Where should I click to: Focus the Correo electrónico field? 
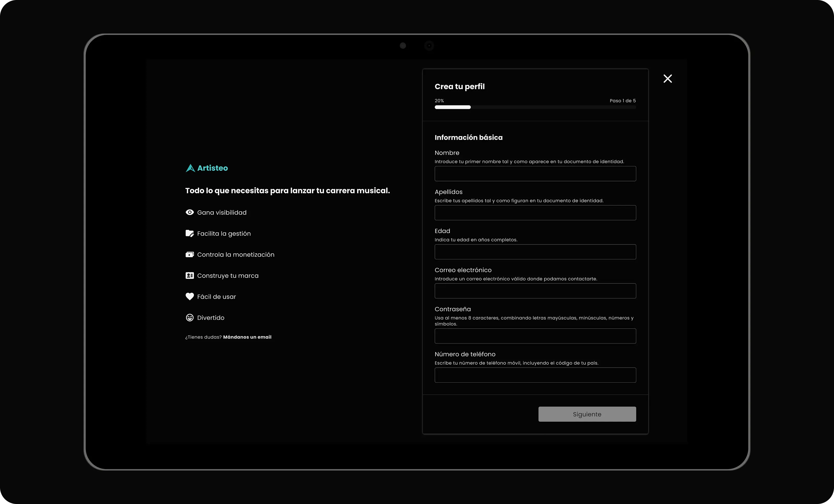[535, 291]
